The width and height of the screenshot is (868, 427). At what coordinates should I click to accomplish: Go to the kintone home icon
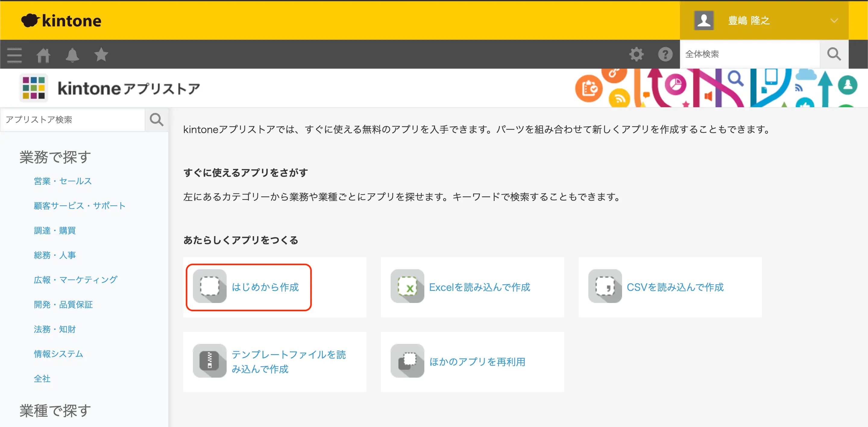[43, 55]
